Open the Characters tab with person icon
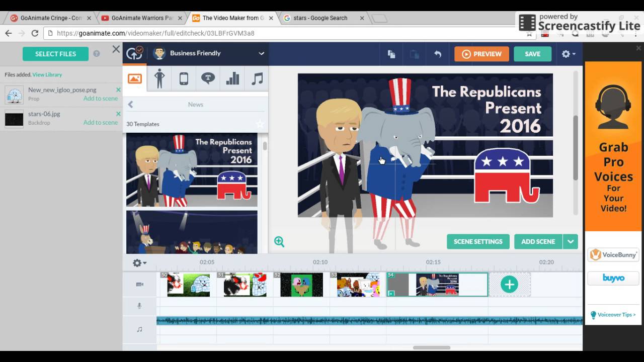 tap(159, 79)
